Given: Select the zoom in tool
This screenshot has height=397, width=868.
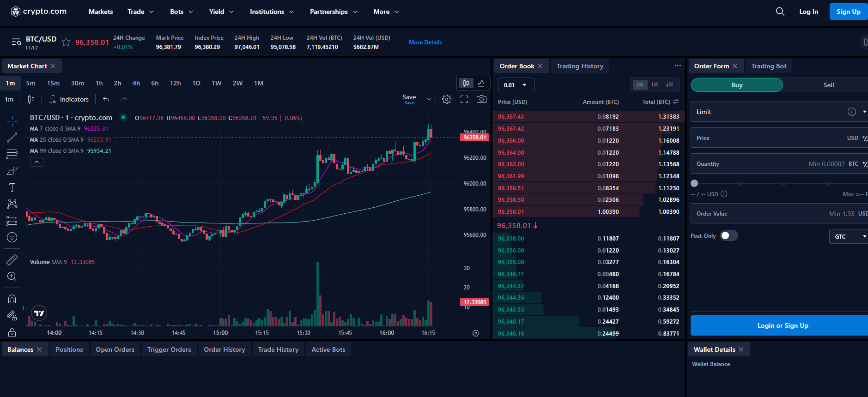Looking at the screenshot, I should click(12, 276).
